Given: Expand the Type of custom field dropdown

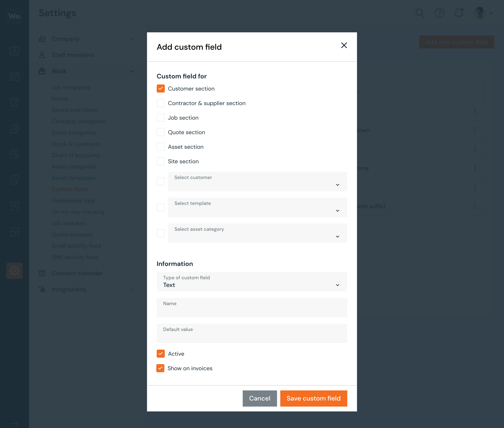Looking at the screenshot, I should pyautogui.click(x=252, y=281).
